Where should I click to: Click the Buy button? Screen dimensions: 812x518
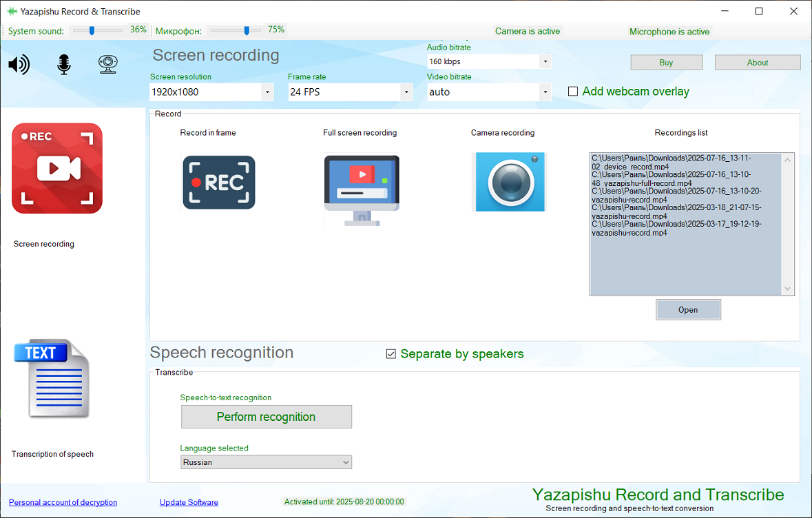pos(666,63)
